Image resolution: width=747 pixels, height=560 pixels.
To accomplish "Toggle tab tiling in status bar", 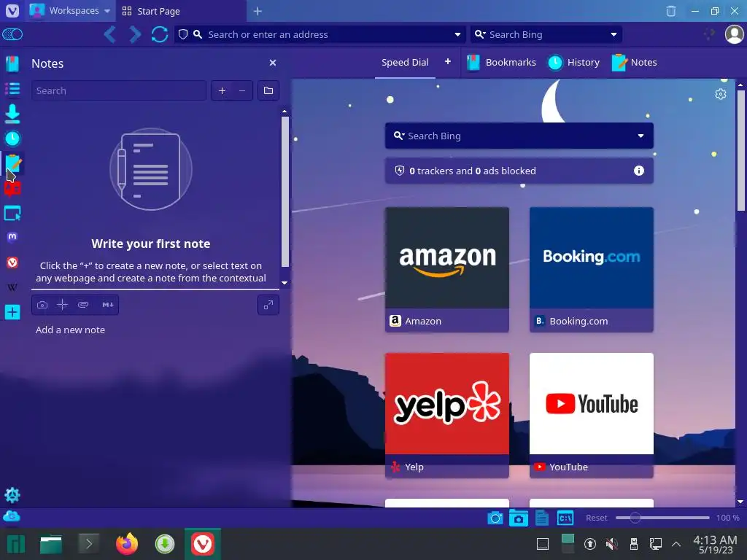I will point(519,518).
